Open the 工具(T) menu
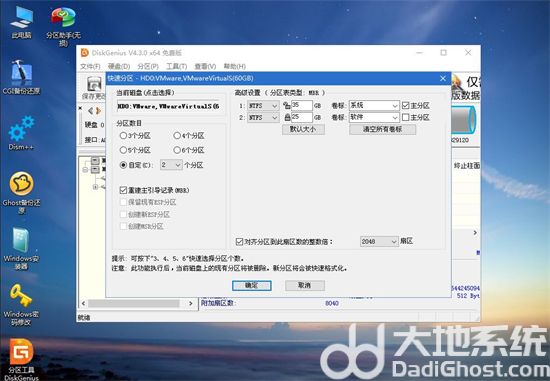Image resolution: width=550 pixels, height=381 pixels. coord(176,66)
